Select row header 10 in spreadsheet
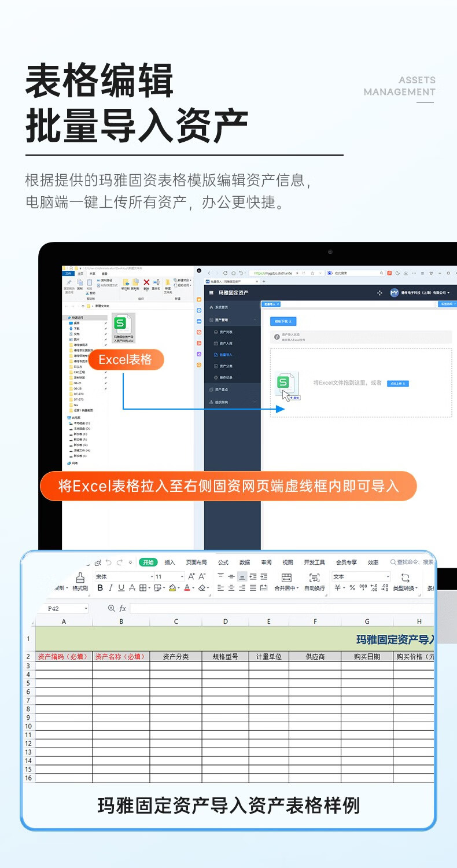Image resolution: width=457 pixels, height=868 pixels. pyautogui.click(x=28, y=726)
